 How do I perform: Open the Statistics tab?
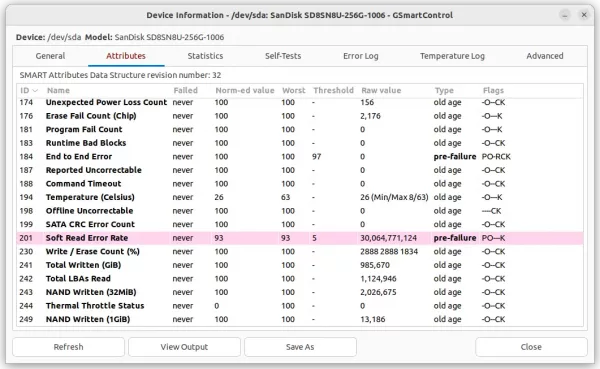coord(205,56)
